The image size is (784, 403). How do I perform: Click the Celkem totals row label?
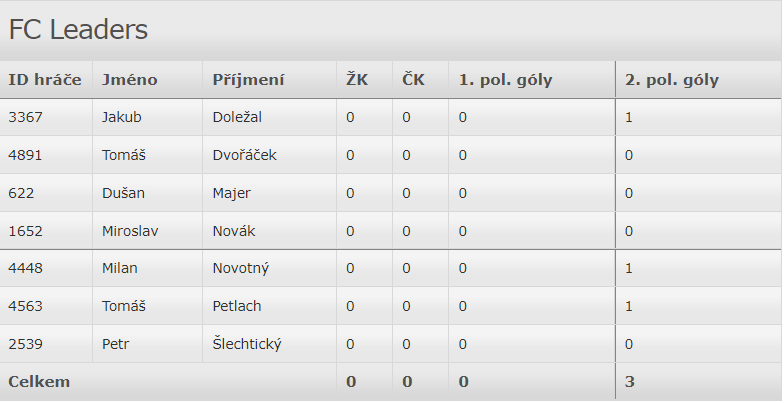tap(39, 381)
